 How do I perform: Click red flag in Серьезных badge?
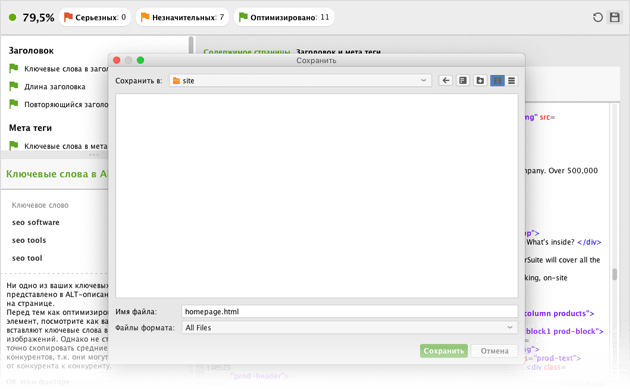(68, 17)
